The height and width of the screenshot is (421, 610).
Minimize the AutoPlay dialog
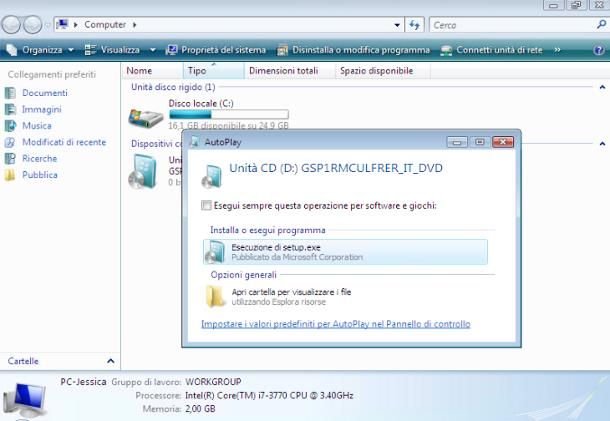pyautogui.click(x=457, y=142)
